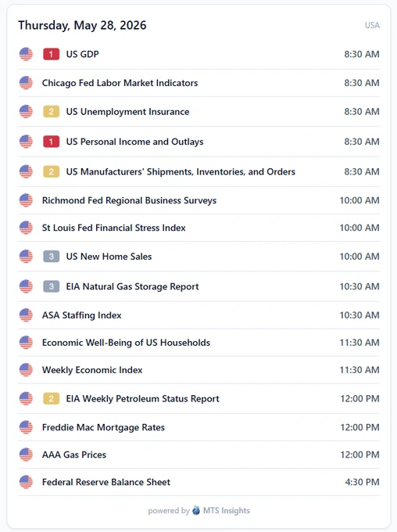Image resolution: width=397 pixels, height=532 pixels.
Task: Select the St Louis Fed Financial Stress Index entry
Action: point(113,228)
